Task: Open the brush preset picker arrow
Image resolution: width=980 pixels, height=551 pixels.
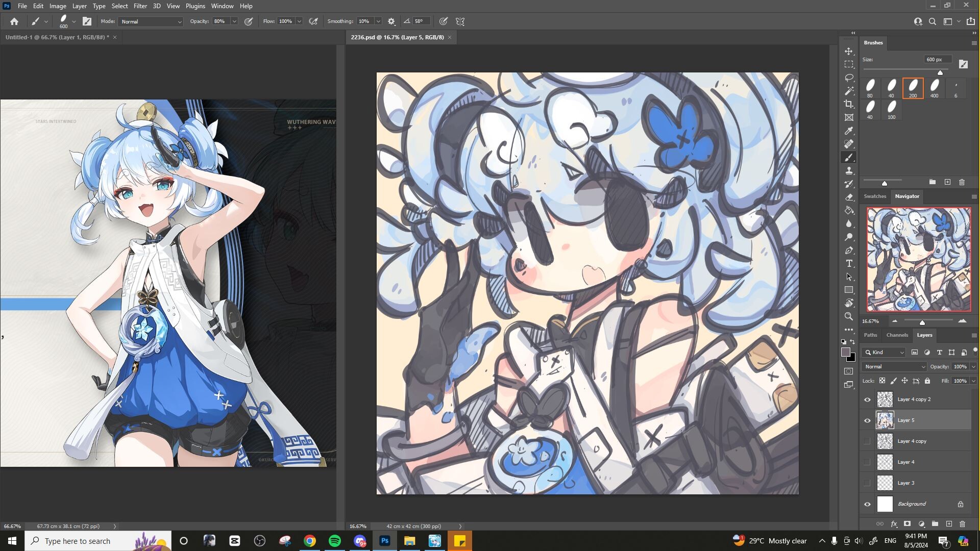Action: coord(74,21)
